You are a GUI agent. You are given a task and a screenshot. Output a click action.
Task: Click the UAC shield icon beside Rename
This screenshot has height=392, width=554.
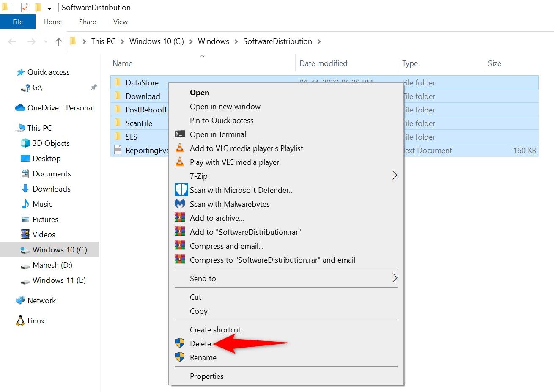point(180,357)
